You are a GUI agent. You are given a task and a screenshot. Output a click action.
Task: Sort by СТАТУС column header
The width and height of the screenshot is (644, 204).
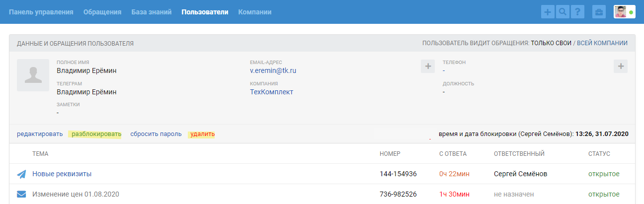[599, 154]
